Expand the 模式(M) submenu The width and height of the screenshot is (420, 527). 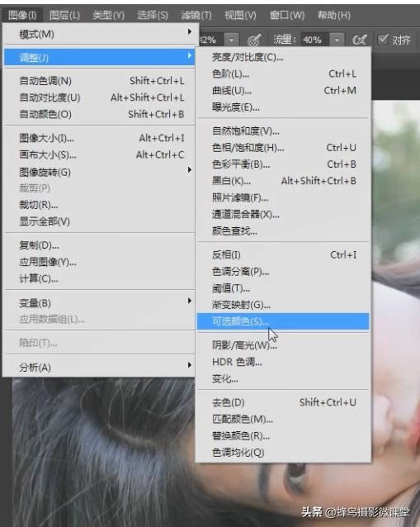click(99, 34)
